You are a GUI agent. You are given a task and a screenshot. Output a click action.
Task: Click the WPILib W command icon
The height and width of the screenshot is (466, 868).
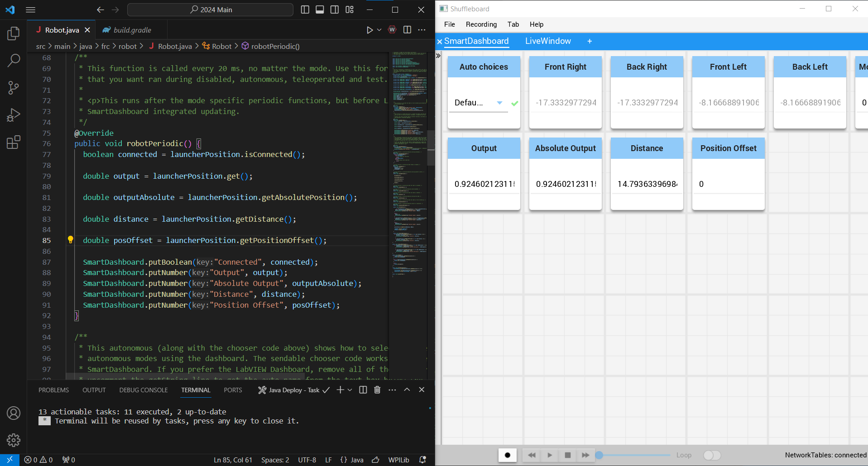392,30
